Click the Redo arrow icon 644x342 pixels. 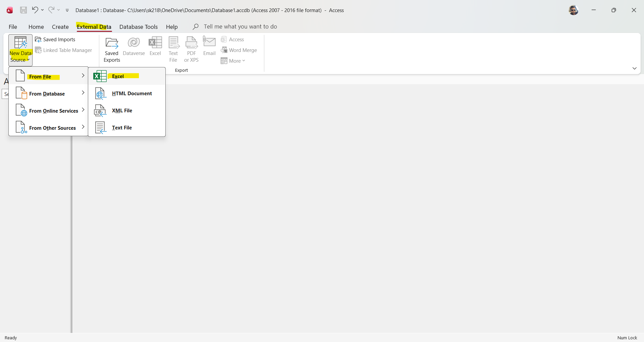point(51,10)
